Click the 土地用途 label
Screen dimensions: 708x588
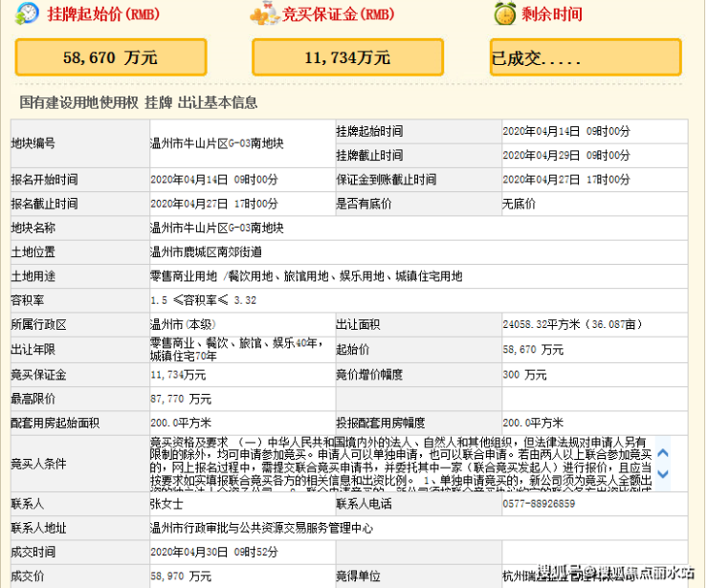click(x=33, y=276)
